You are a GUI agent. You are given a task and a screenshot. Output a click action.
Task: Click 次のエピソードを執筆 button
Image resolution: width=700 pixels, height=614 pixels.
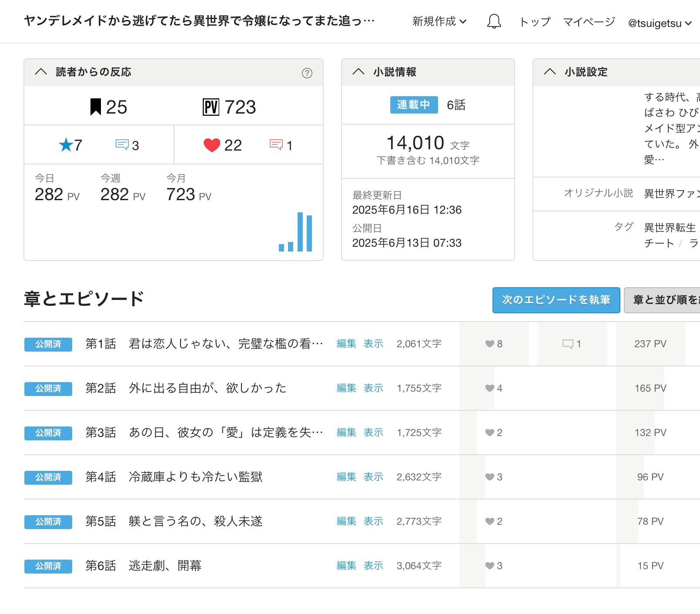tap(556, 300)
